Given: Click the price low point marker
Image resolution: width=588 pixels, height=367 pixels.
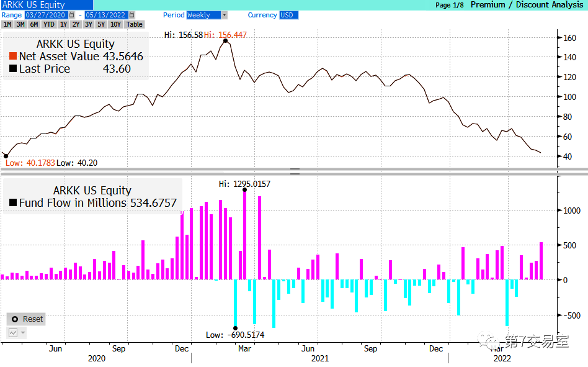Looking at the screenshot, I should (x=6, y=156).
